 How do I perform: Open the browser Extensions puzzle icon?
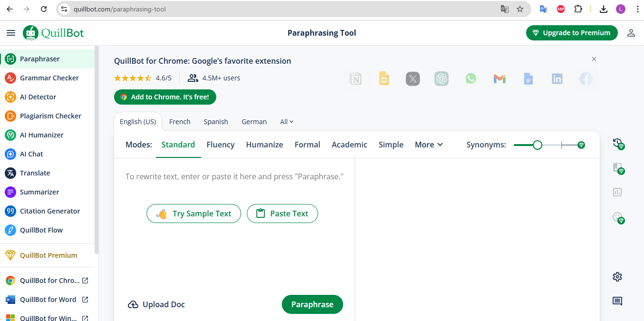[x=578, y=9]
